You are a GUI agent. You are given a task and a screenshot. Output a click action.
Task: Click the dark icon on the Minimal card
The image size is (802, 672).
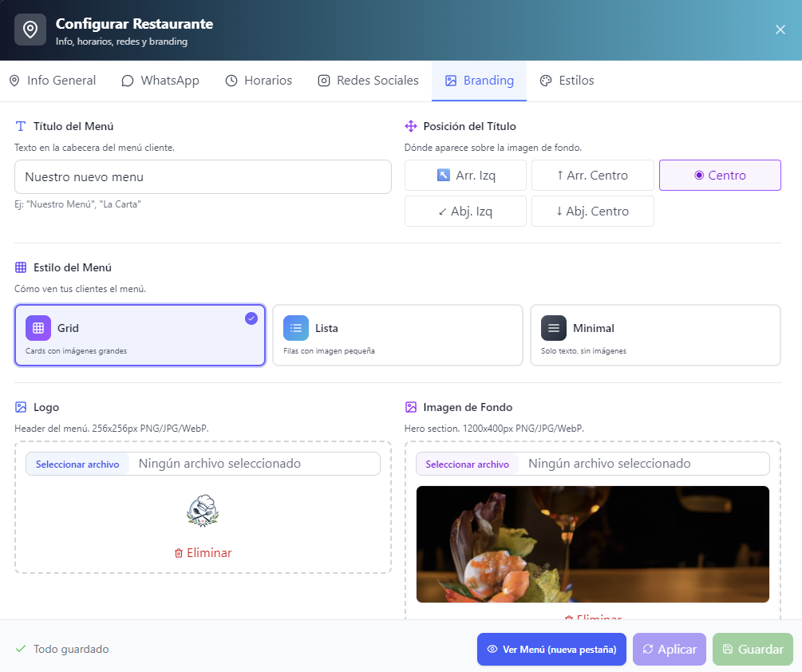pos(553,327)
